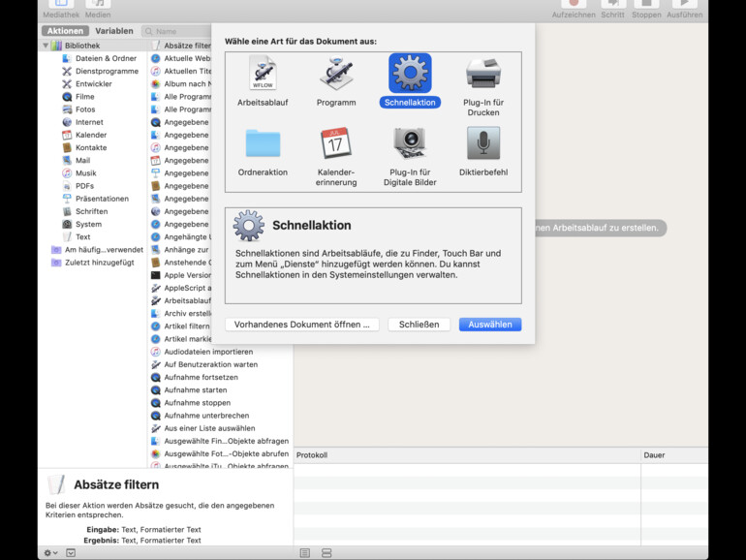Click the Mediathek toolbar button

pyautogui.click(x=60, y=8)
